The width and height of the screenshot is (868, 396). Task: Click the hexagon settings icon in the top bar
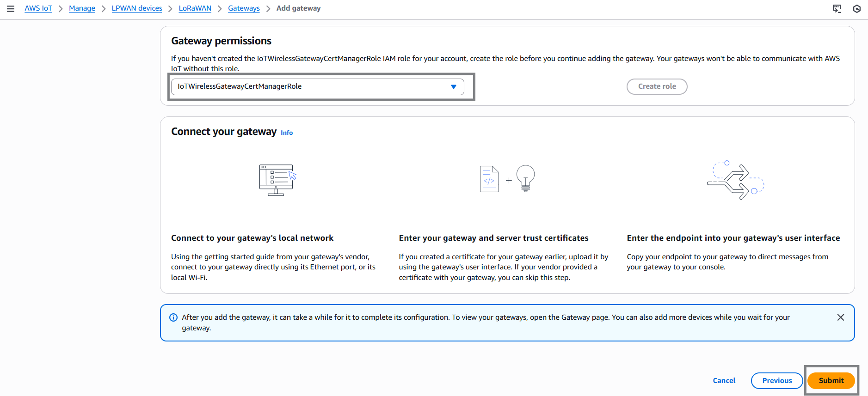coord(857,9)
